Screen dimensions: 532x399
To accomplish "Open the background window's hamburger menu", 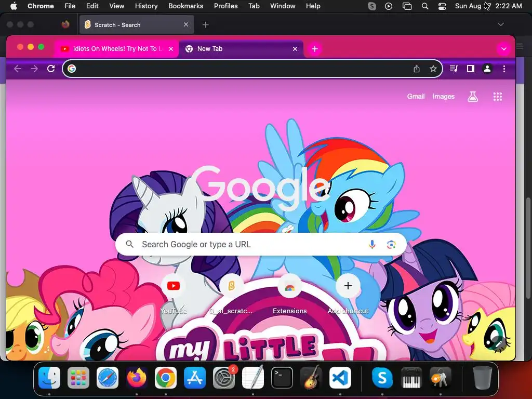I will click(520, 46).
